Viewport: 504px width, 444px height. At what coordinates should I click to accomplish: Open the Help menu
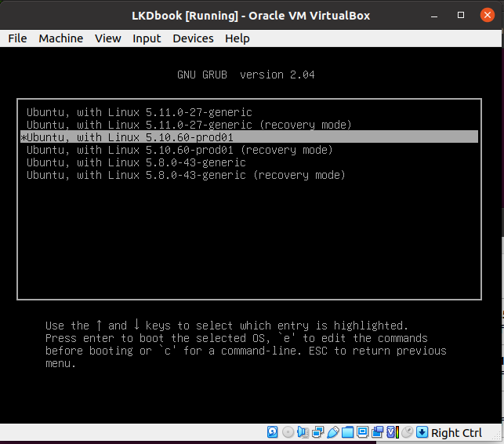(x=237, y=38)
